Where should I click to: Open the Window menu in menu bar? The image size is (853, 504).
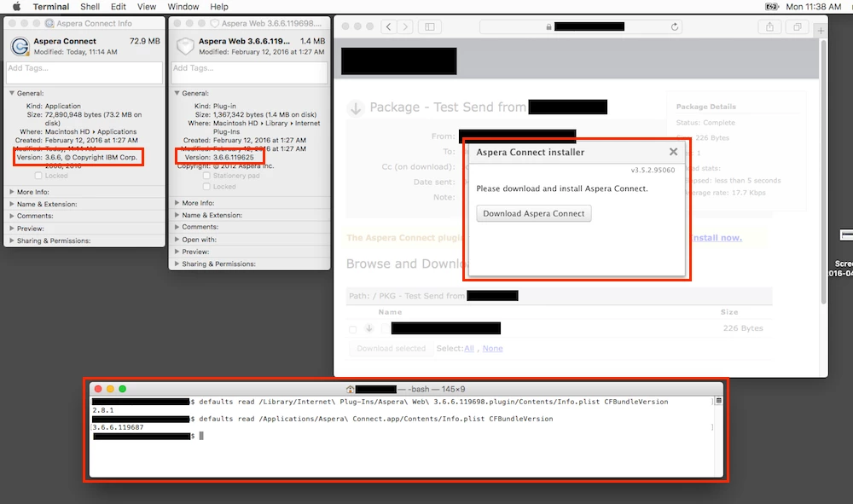(x=183, y=7)
